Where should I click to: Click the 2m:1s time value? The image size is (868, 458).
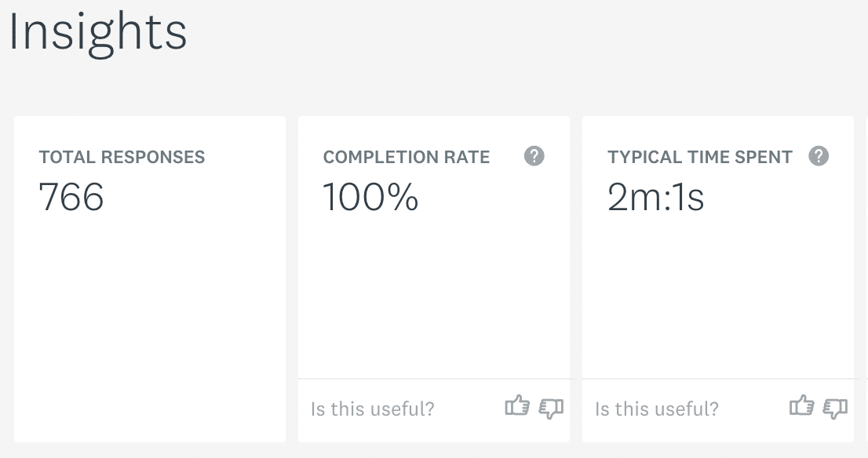tap(656, 197)
